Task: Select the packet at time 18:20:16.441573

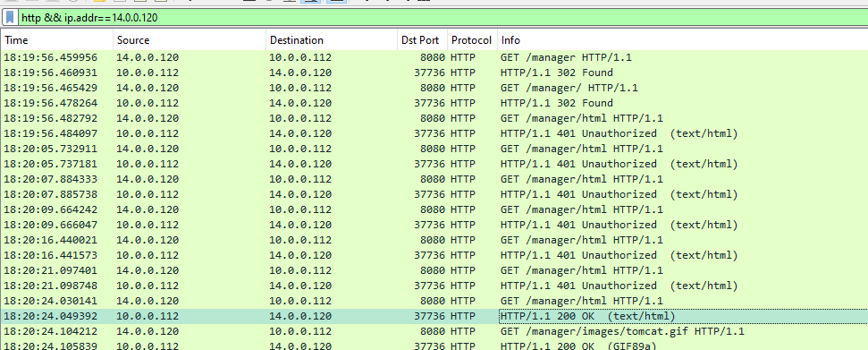Action: coord(434,256)
